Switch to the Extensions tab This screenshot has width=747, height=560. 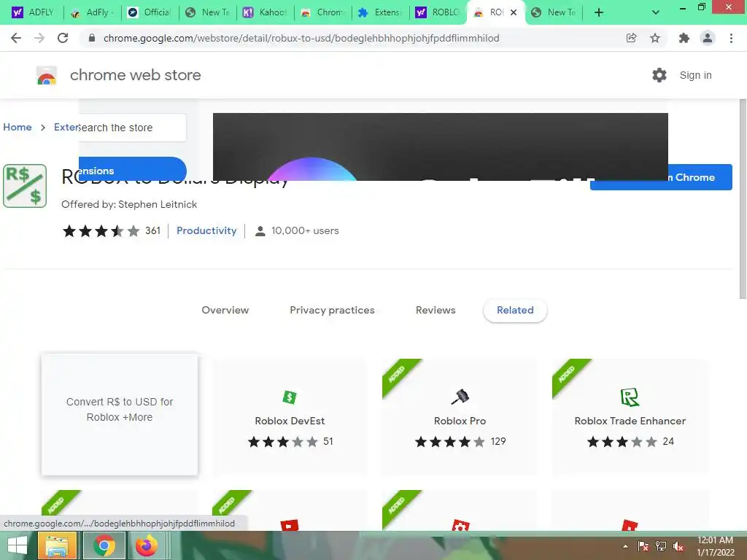[381, 13]
